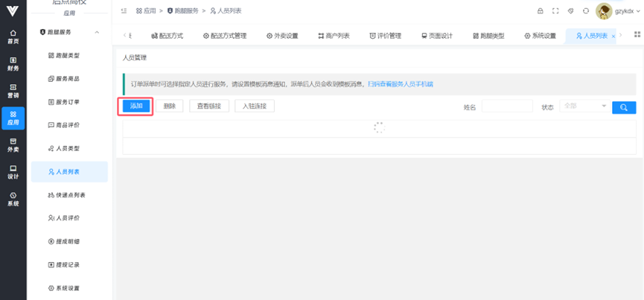Screen dimensions: 644x300
Task: Open the gzykdx user account dropdown
Action: (x=619, y=11)
